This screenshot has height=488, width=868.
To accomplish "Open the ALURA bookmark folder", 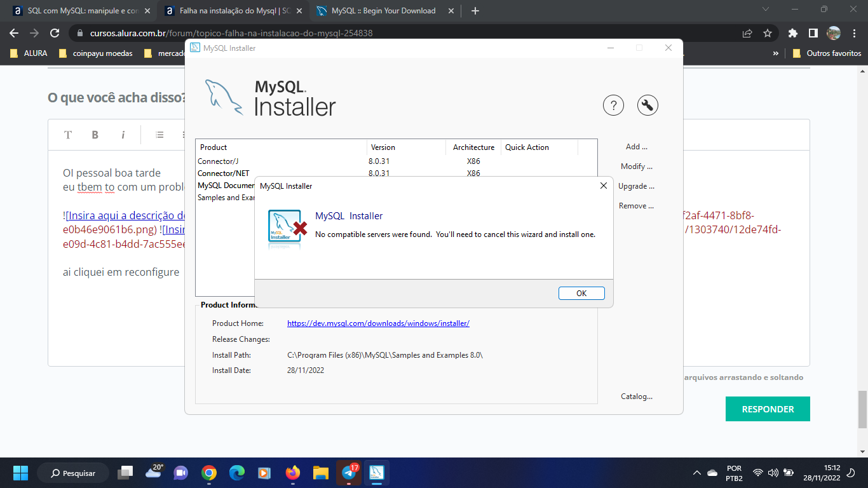I will [29, 53].
